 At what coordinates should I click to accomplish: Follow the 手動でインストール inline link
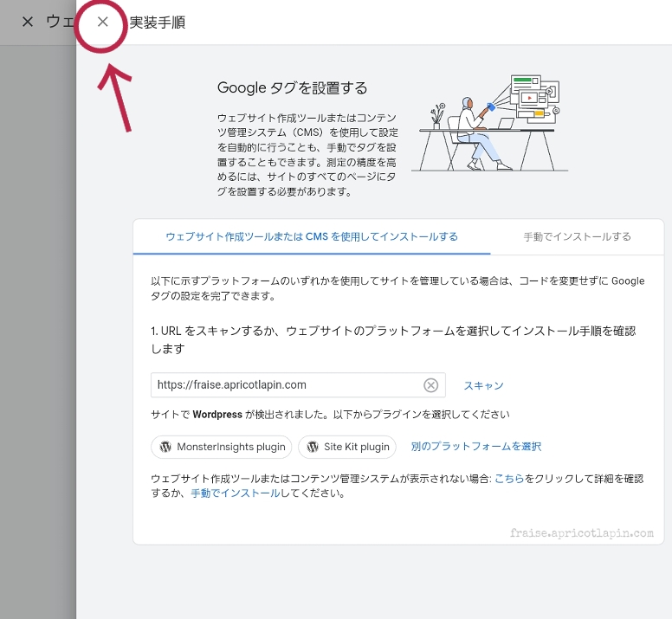tap(236, 493)
